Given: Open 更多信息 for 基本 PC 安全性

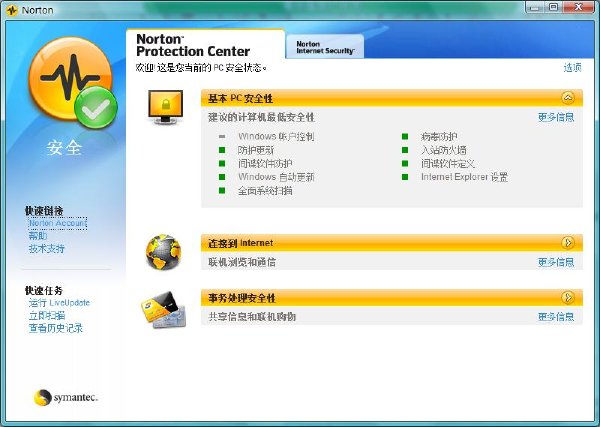Looking at the screenshot, I should pos(556,117).
